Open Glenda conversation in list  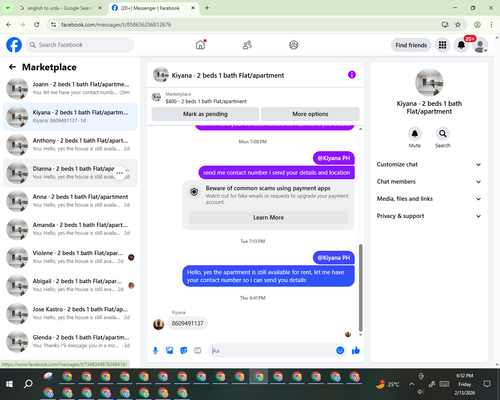pos(70,341)
